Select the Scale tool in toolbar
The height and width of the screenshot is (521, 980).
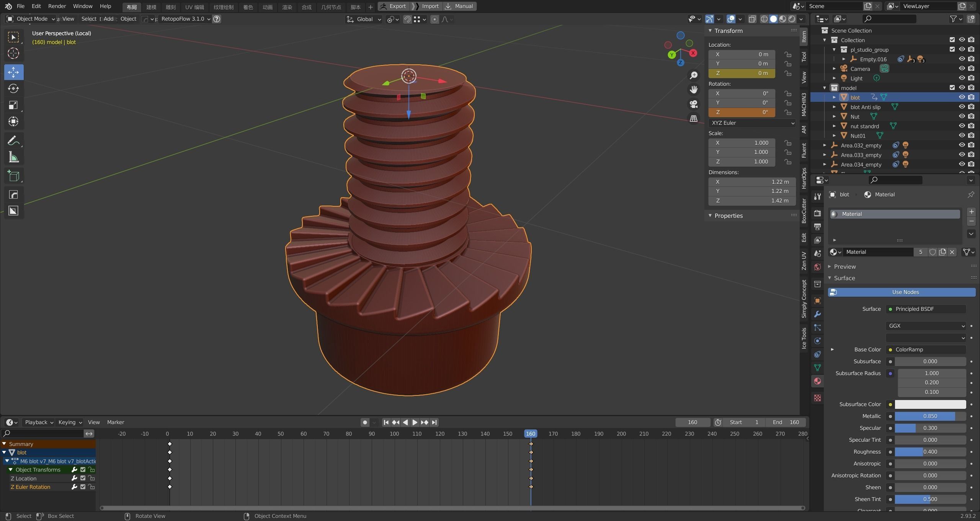pos(13,105)
